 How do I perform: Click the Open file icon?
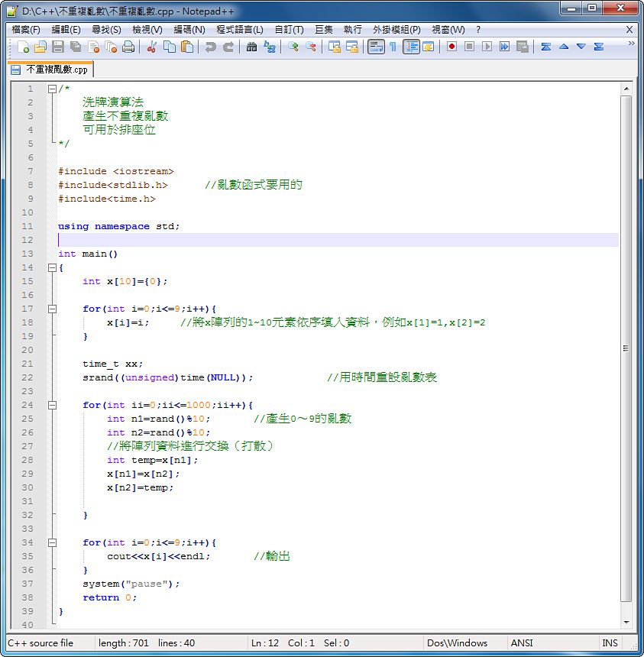(x=40, y=47)
